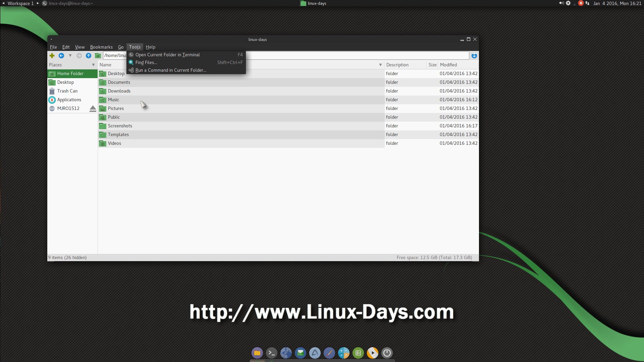Click the home folder toolbar icon
The width and height of the screenshot is (644, 362).
click(x=98, y=56)
